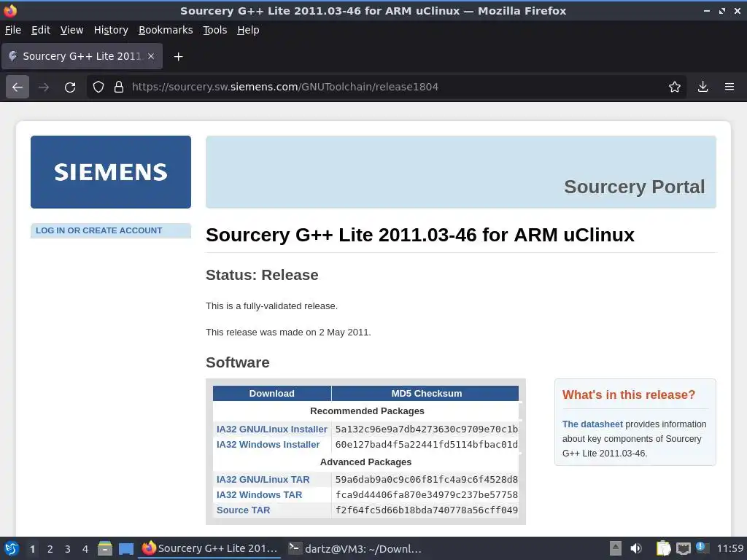Click the blue show-desktop taskbar icon

[x=125, y=548]
